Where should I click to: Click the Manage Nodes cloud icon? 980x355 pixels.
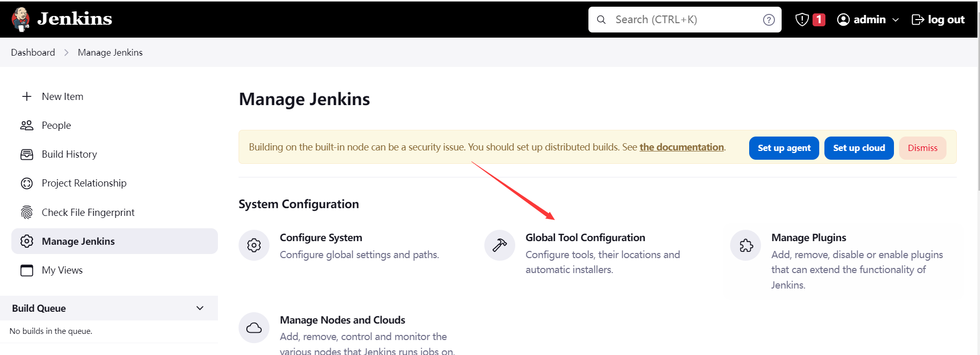pos(254,328)
